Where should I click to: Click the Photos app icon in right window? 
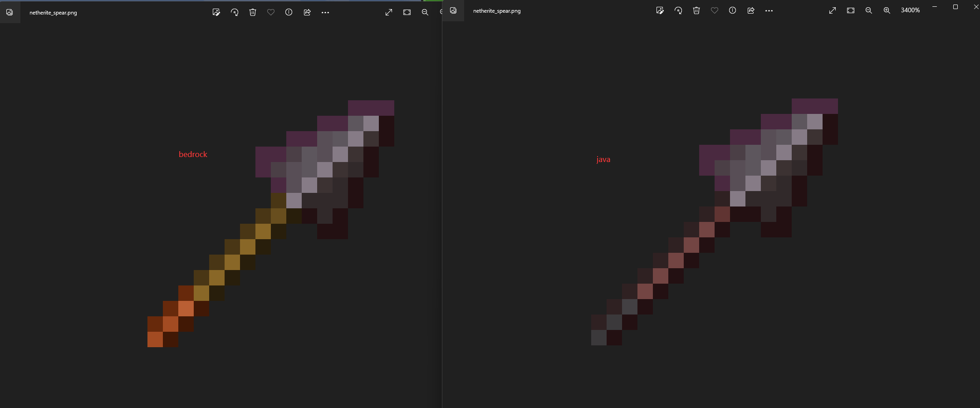click(453, 10)
